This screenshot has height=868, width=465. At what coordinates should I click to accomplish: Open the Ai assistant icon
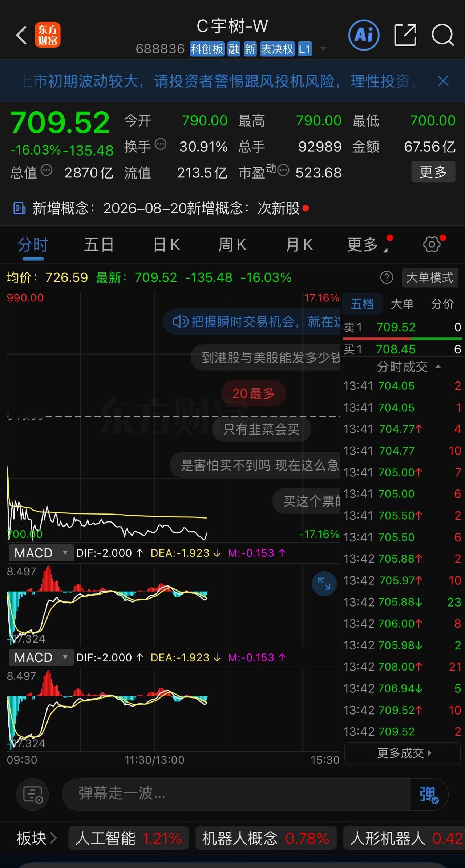(x=364, y=35)
